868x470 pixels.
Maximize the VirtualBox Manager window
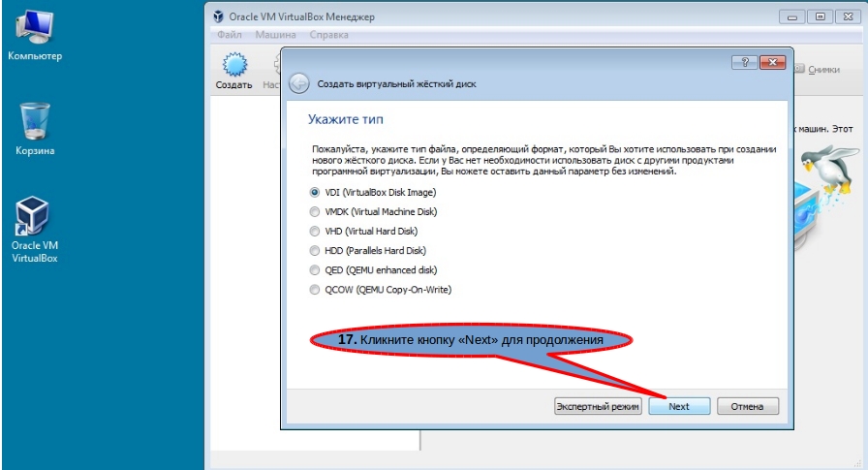pyautogui.click(x=820, y=17)
